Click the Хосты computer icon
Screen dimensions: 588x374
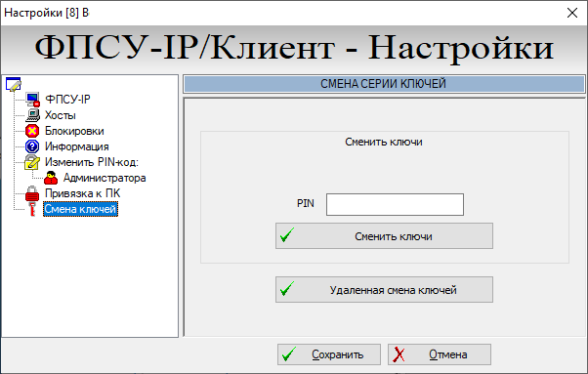tap(32, 115)
